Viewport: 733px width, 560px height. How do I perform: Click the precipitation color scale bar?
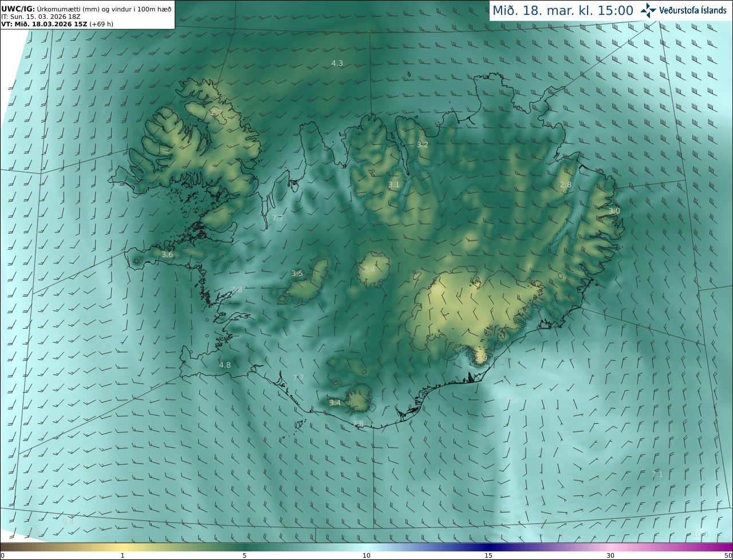366,547
